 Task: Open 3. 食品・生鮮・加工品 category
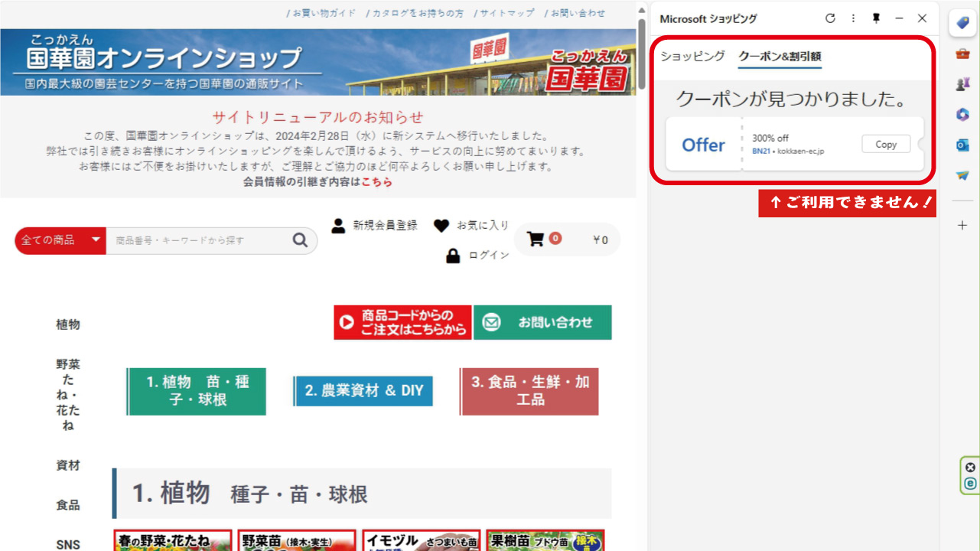coord(529,391)
